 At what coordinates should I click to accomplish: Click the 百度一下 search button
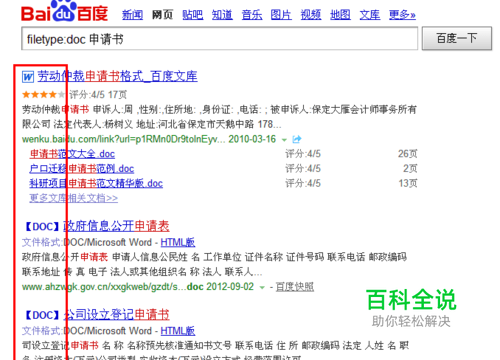click(457, 39)
